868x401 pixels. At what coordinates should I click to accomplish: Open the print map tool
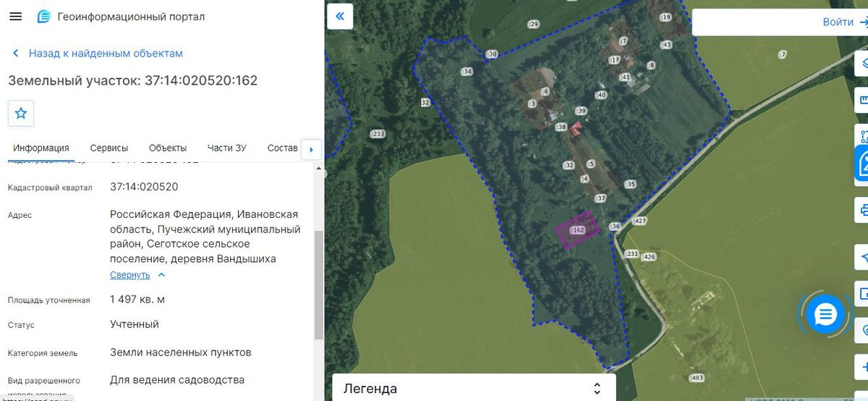click(863, 210)
